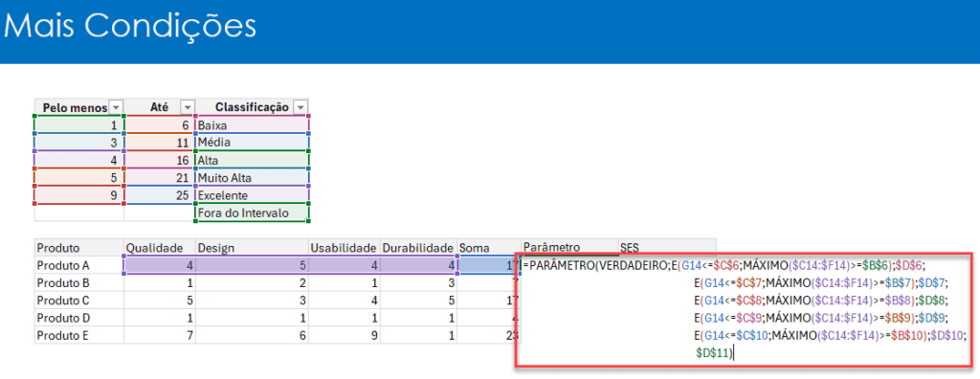Image resolution: width=980 pixels, height=379 pixels.
Task: Select the Qualidade header cell
Action: point(160,248)
